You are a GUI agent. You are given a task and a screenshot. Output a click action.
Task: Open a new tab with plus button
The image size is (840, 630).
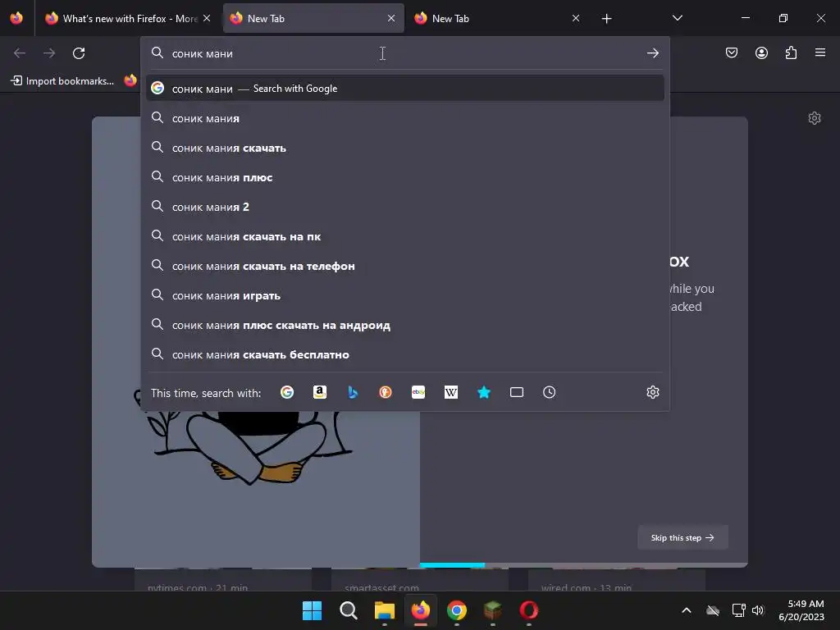[606, 19]
